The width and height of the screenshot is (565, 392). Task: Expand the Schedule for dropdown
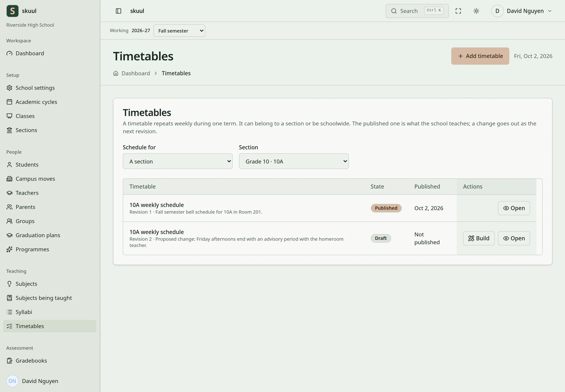click(178, 161)
